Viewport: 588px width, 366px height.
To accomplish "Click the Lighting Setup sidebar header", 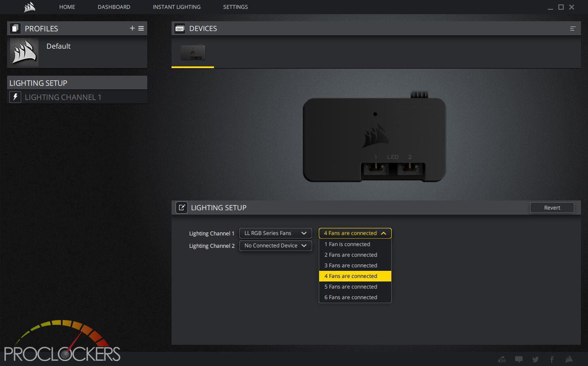I will [77, 83].
